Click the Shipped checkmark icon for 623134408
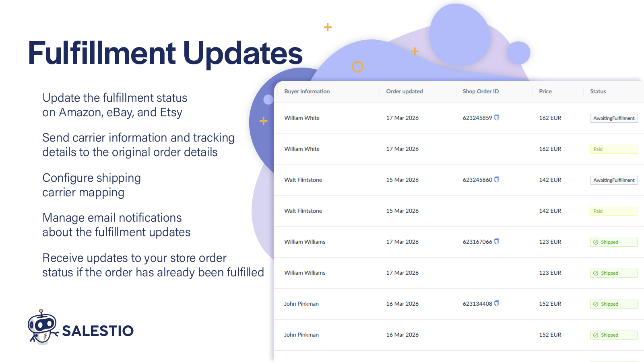 coord(596,304)
